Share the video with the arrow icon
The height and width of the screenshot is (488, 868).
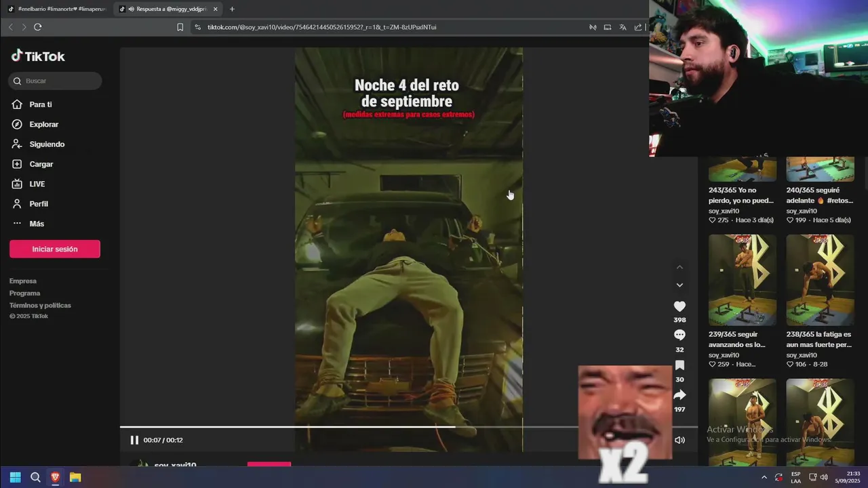tap(679, 395)
